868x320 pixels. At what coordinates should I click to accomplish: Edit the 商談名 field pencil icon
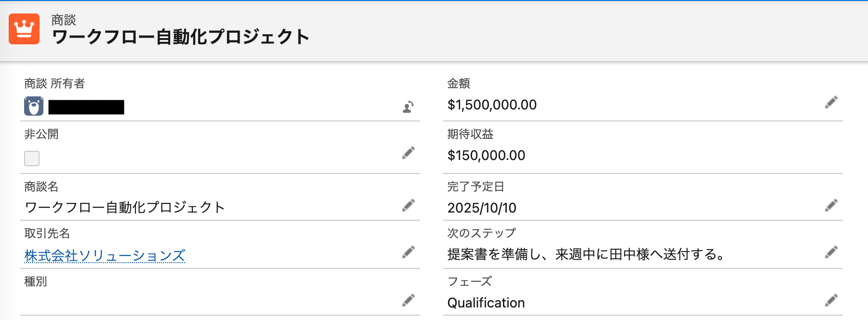click(x=408, y=205)
